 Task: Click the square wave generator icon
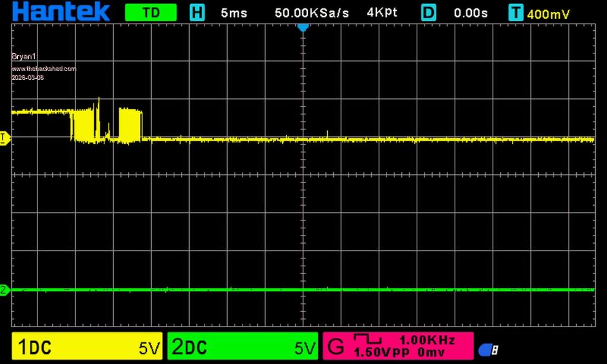tap(368, 339)
